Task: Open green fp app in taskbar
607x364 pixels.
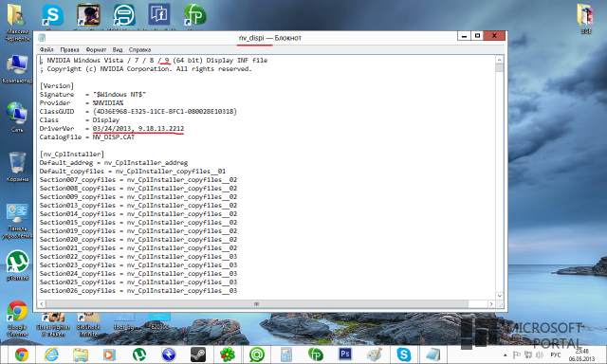Action: pos(316,355)
